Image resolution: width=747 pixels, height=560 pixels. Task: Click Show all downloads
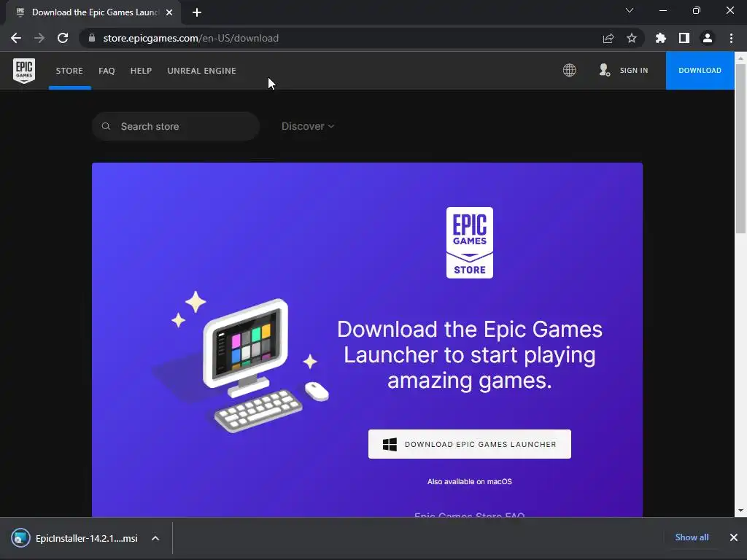(692, 537)
